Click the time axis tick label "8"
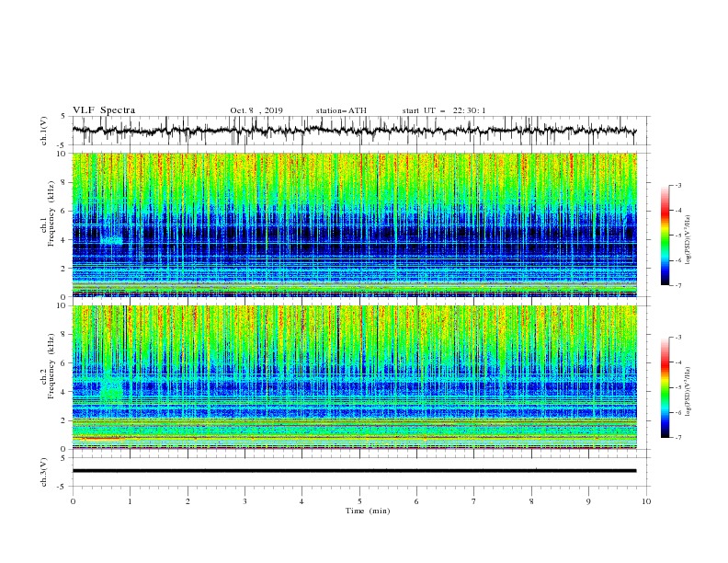This screenshot has width=728, height=563. coord(531,501)
